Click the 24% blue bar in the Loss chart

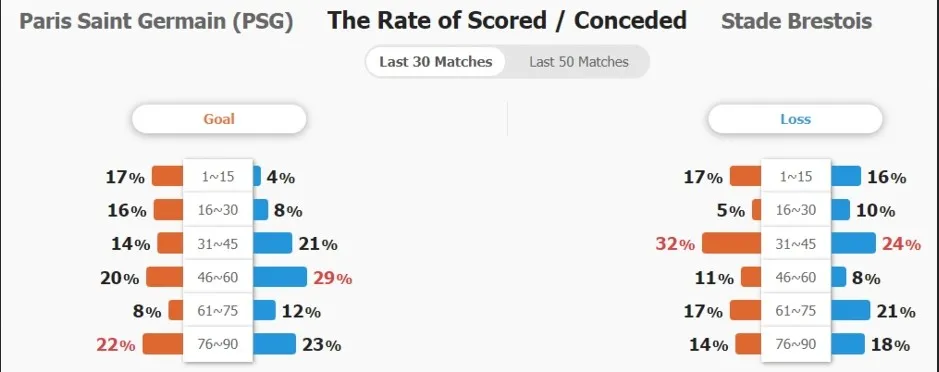click(853, 243)
